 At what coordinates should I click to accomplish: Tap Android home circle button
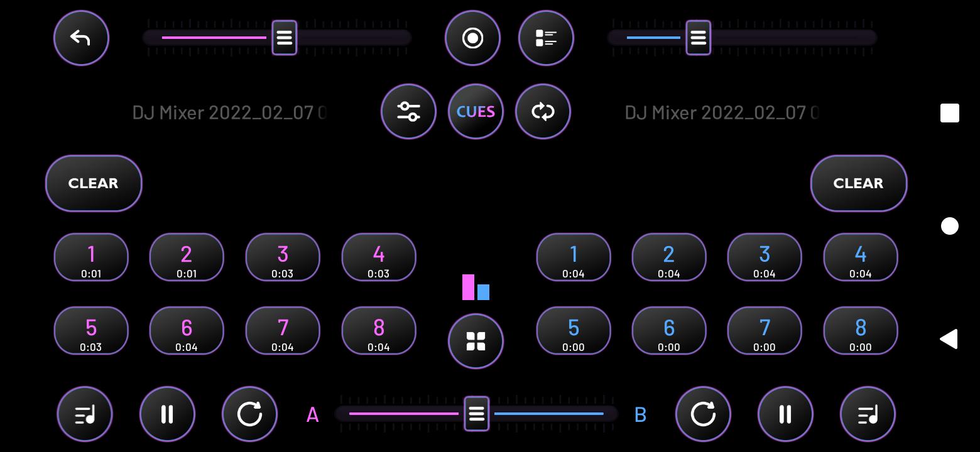point(950,226)
